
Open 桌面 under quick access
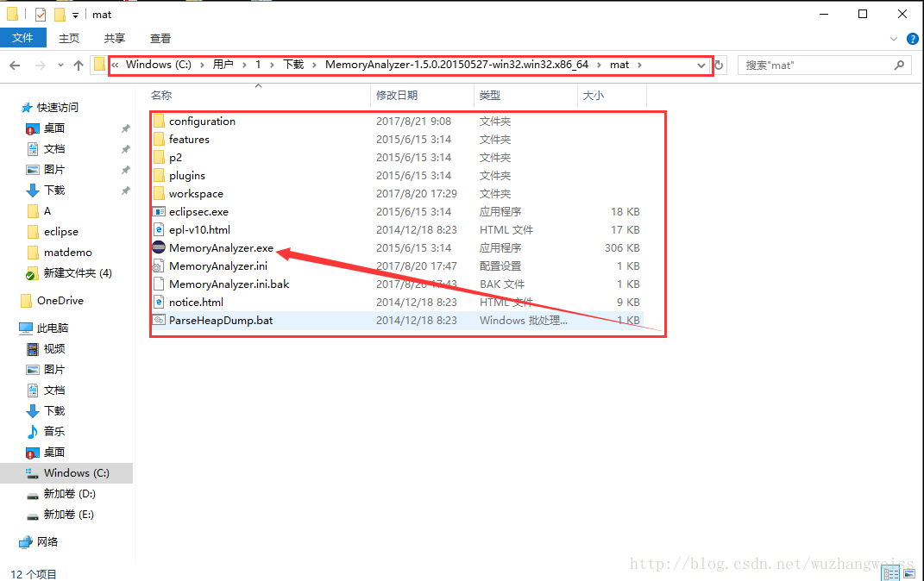pos(54,128)
